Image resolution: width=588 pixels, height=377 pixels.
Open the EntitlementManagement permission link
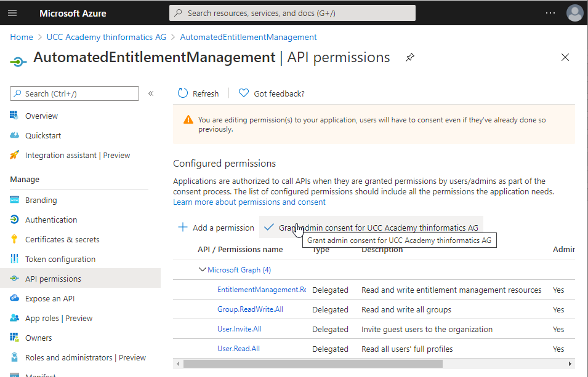262,290
